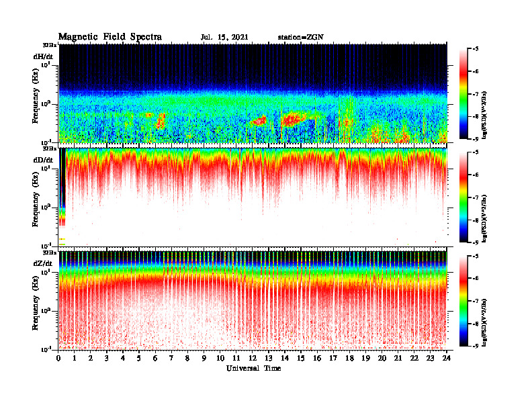The image size is (532, 411).
Task: Click the dD/dt panel label
Action: coord(43,160)
